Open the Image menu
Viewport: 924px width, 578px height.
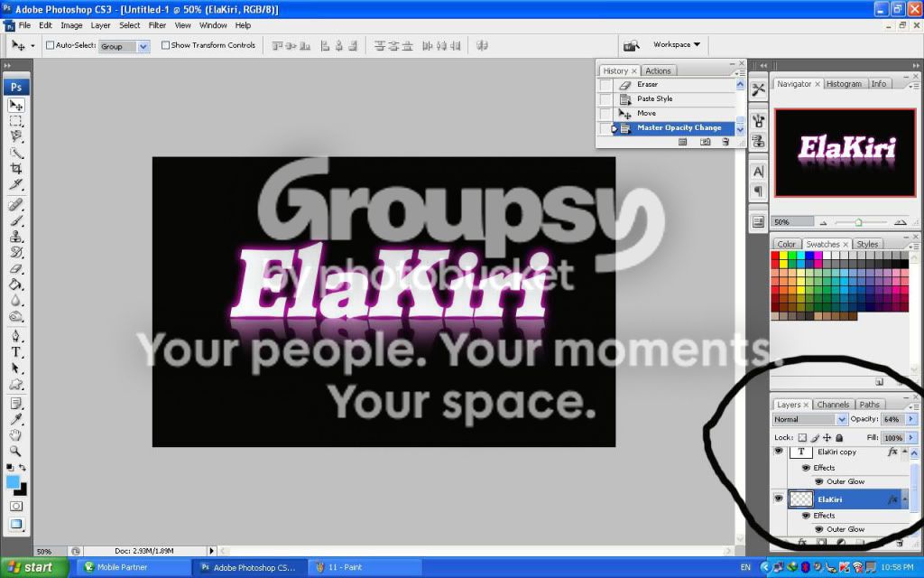pos(71,25)
